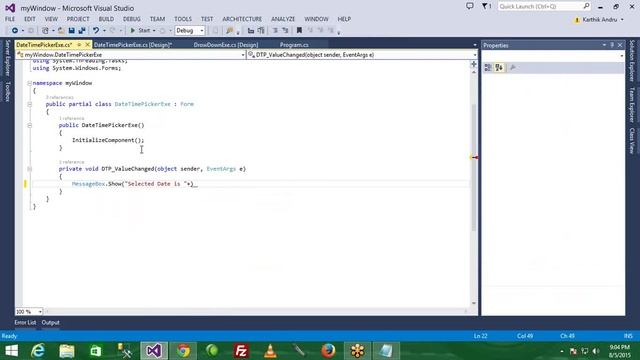The height and width of the screenshot is (360, 640).
Task: Click the Open File folder icon
Action: pyautogui.click(x=61, y=31)
